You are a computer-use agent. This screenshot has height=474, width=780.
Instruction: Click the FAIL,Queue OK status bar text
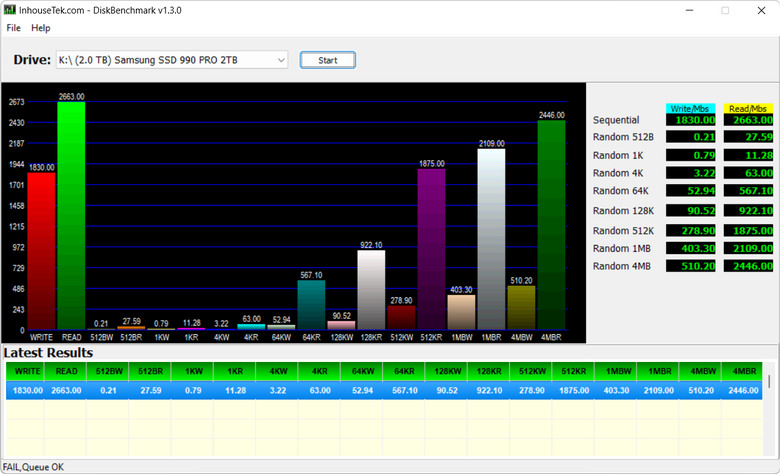pyautogui.click(x=33, y=467)
